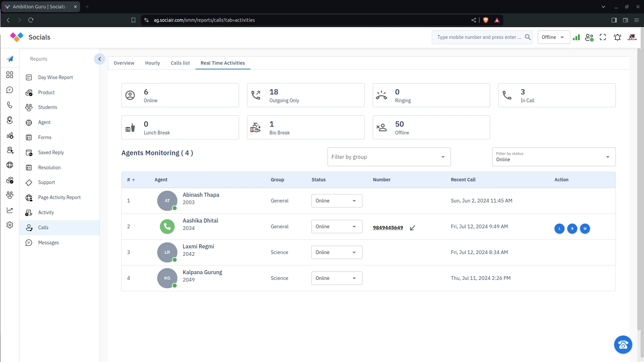This screenshot has width=644, height=362.
Task: Open the people group icon in left rail
Action: point(10,195)
